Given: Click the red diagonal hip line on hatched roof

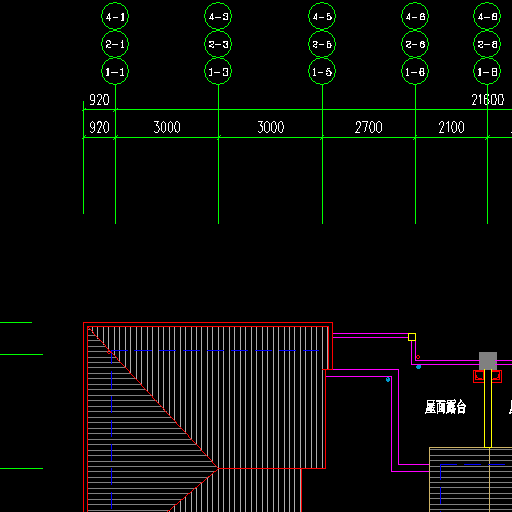Looking at the screenshot, I should (153, 398).
